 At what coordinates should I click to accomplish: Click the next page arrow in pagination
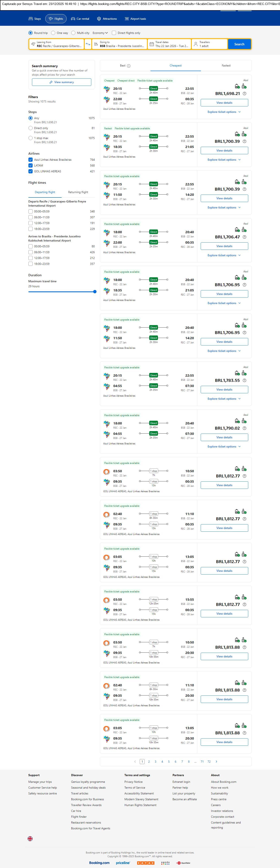[216, 762]
